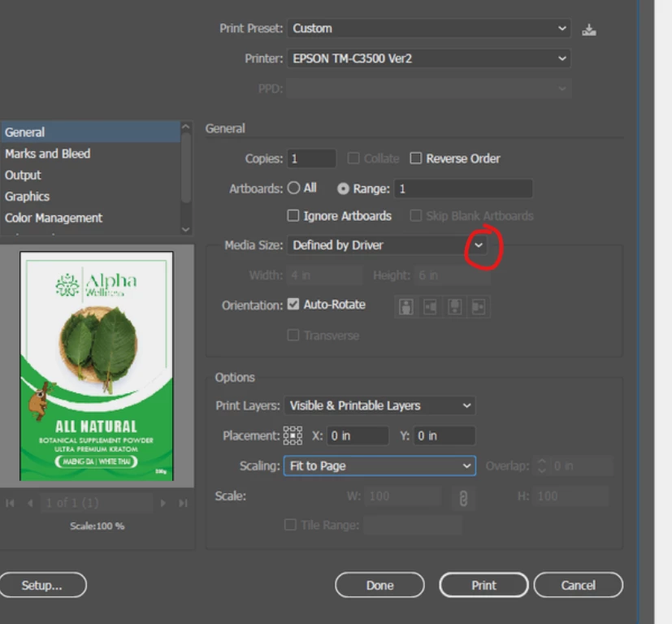Click the Placement reference point grid
This screenshot has height=624, width=672.
293,435
